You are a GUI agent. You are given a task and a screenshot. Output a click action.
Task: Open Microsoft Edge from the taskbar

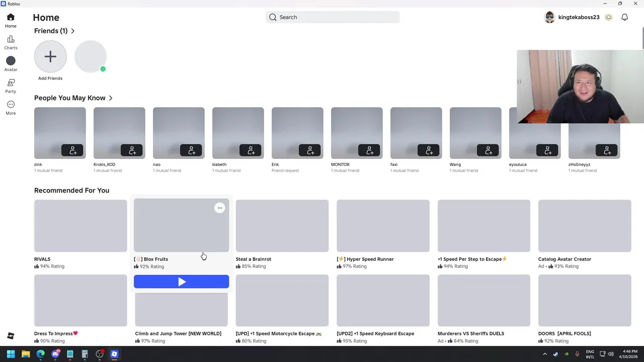pos(40,354)
